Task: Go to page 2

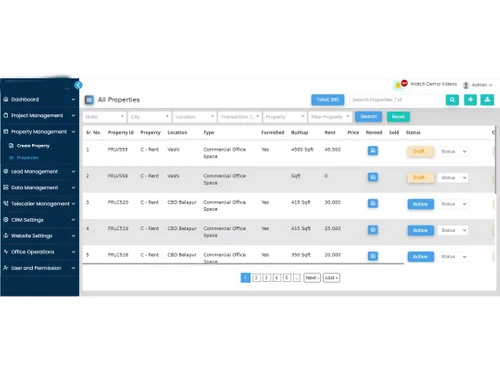Action: coord(256,278)
